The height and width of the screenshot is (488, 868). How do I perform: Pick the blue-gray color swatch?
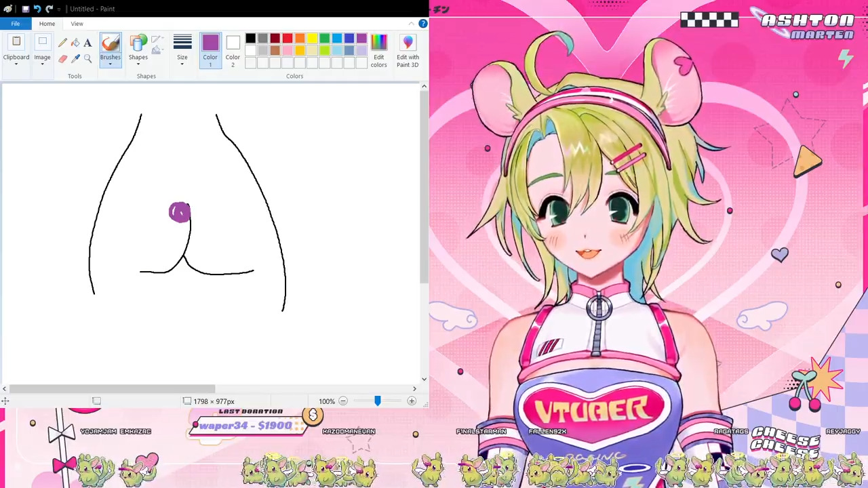pos(349,51)
